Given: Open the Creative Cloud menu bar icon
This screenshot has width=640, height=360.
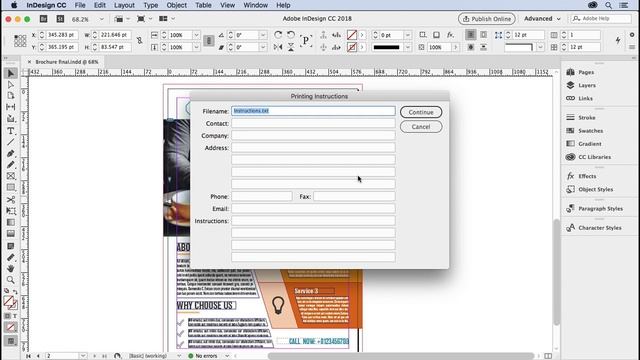Looking at the screenshot, I should 593,5.
